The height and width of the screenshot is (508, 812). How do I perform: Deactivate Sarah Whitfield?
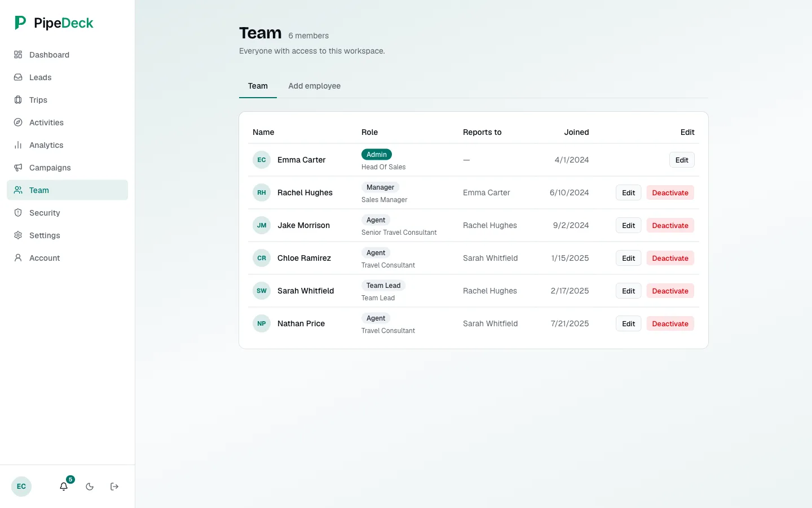coord(670,291)
